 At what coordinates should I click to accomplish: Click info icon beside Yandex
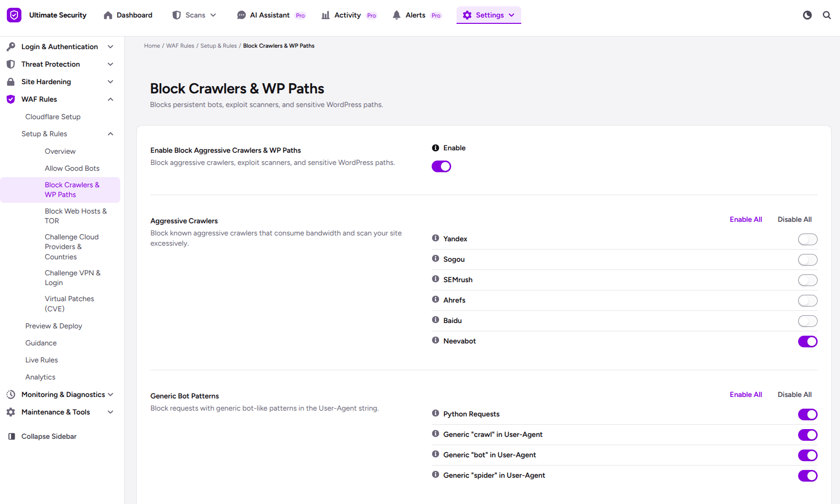pyautogui.click(x=436, y=238)
